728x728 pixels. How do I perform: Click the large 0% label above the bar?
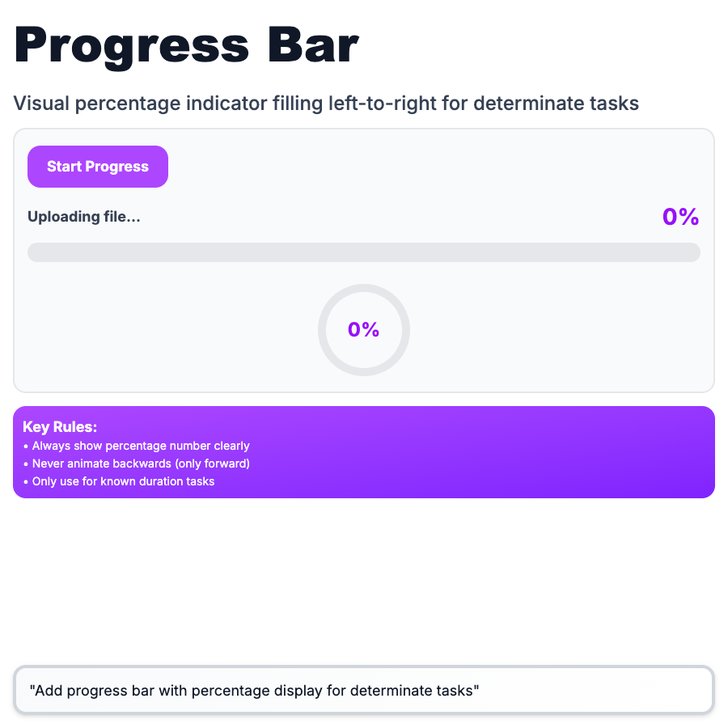coord(680,217)
